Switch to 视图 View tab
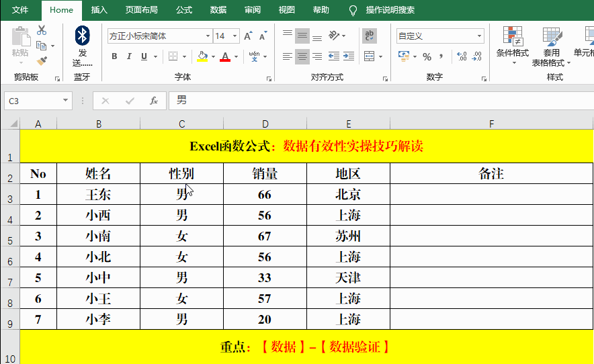The width and height of the screenshot is (594, 364). tap(286, 10)
